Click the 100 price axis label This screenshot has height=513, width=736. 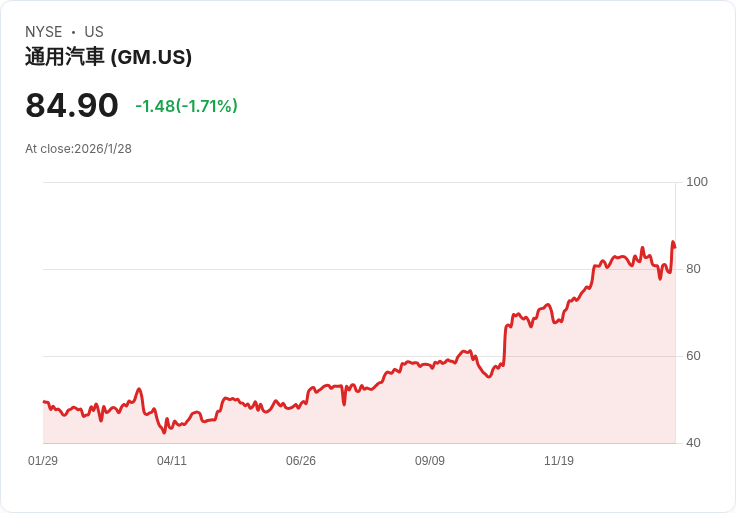pyautogui.click(x=697, y=182)
